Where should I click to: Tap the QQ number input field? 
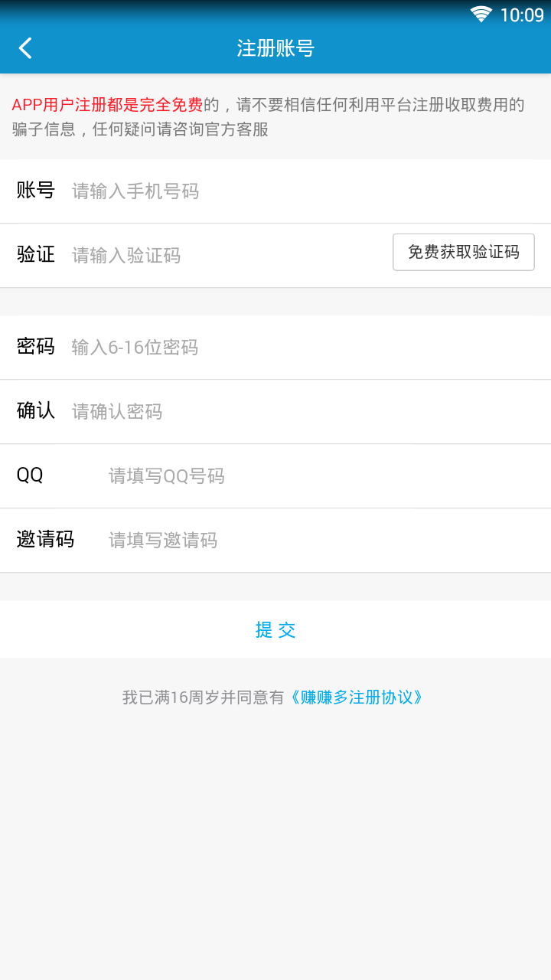(x=321, y=476)
